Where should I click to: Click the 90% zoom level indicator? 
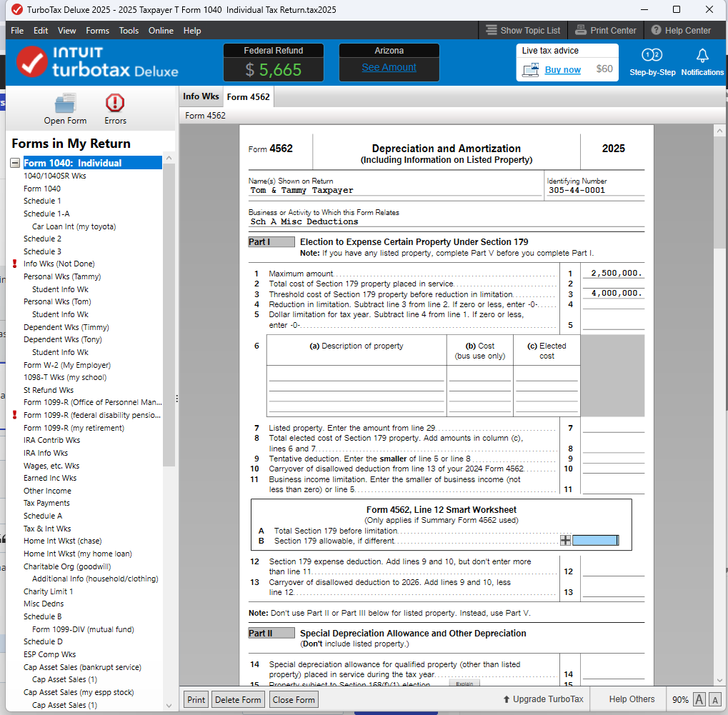(680, 700)
